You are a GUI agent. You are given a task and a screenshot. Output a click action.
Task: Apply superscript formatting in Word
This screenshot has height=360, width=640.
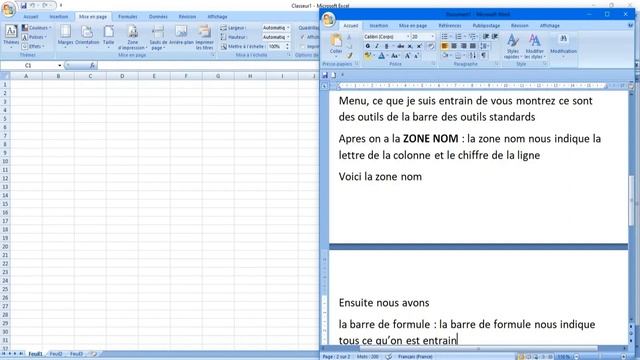coord(419,46)
